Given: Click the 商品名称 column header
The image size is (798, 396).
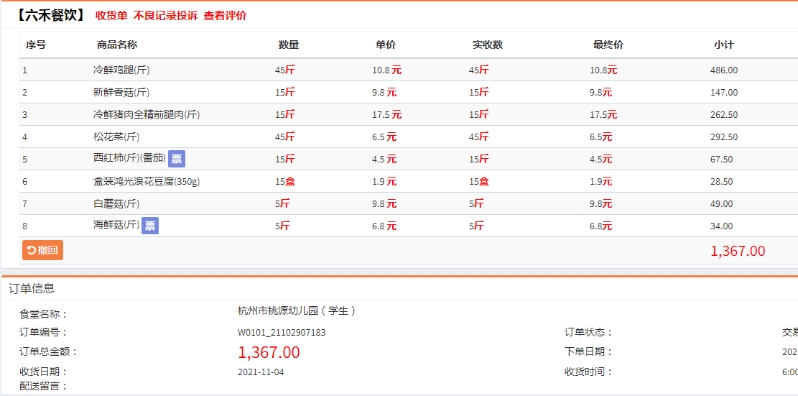Looking at the screenshot, I should point(117,45).
